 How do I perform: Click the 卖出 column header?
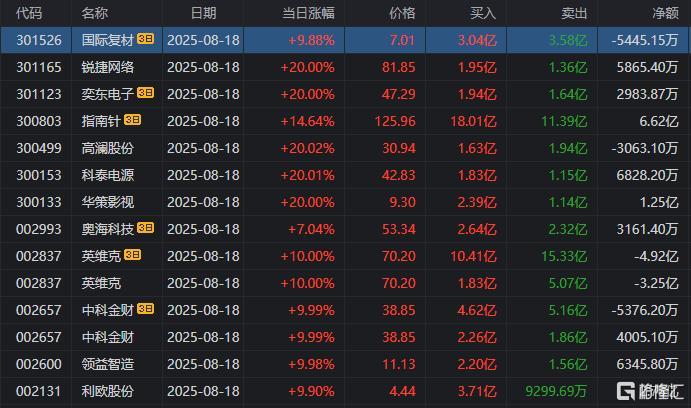point(574,13)
